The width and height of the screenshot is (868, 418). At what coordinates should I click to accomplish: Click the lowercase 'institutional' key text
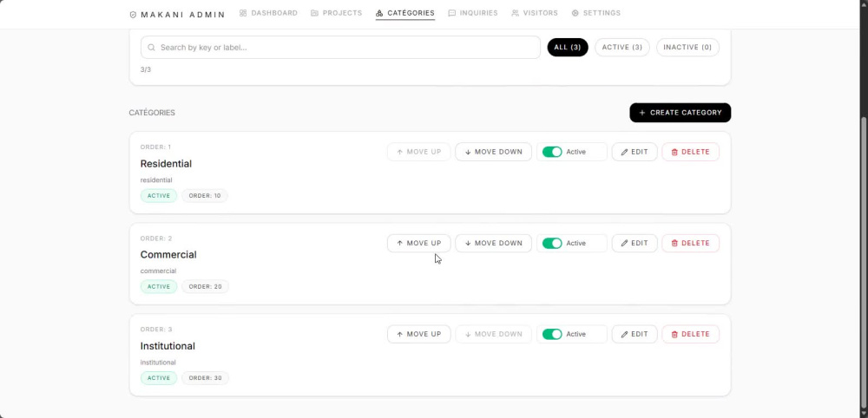158,362
